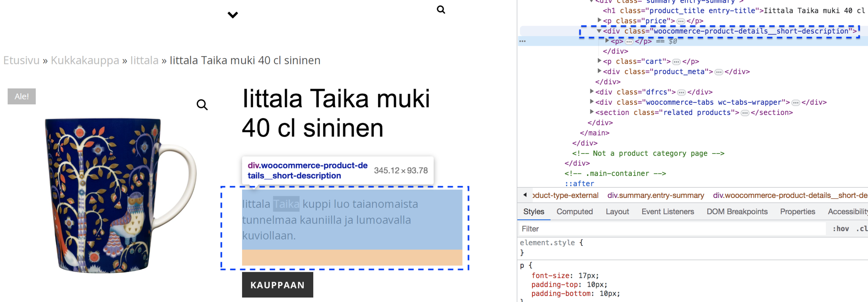This screenshot has height=302, width=868.
Task: Open the Event Listeners tab
Action: [x=667, y=212]
